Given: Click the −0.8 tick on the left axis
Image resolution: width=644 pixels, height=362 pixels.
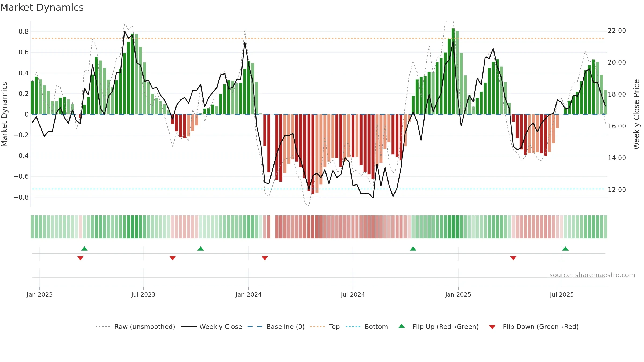Looking at the screenshot, I should [21, 197].
